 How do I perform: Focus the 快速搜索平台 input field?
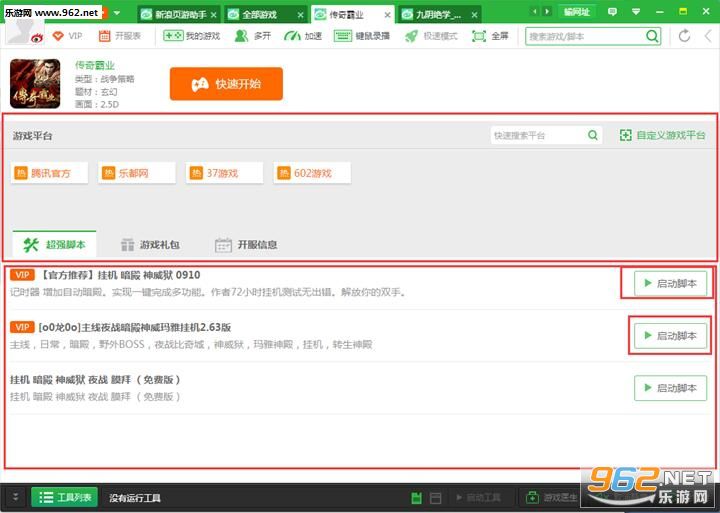tap(538, 135)
